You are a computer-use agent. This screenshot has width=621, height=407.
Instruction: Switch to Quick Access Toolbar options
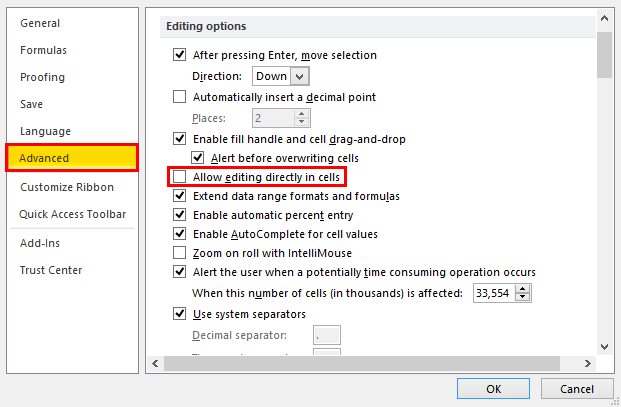tap(73, 214)
